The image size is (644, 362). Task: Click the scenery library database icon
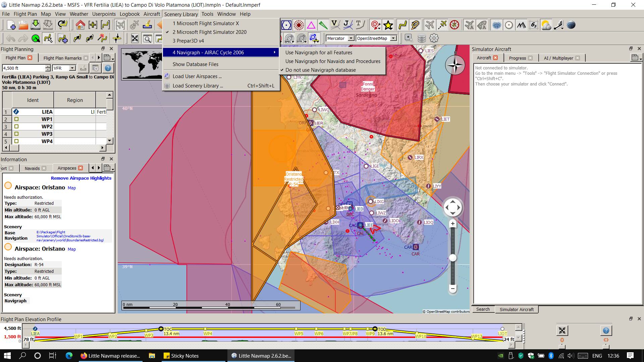[422, 38]
